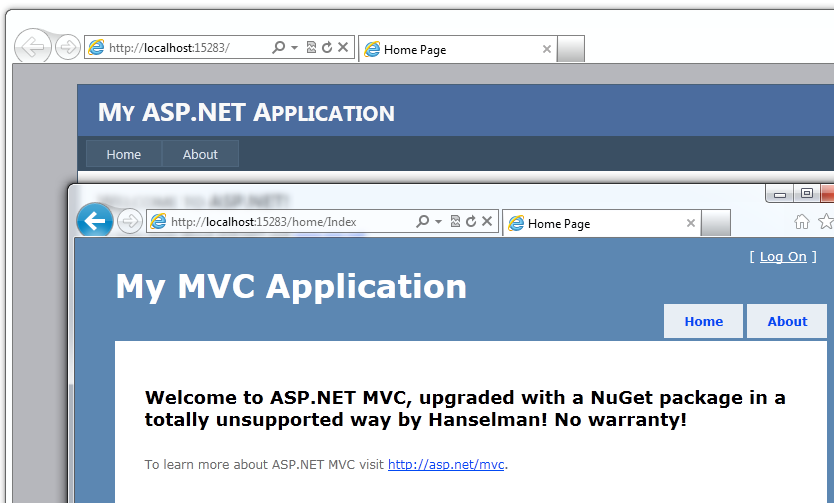Image resolution: width=834 pixels, height=503 pixels.
Task: Select Home Page tab in rear window
Action: [457, 49]
